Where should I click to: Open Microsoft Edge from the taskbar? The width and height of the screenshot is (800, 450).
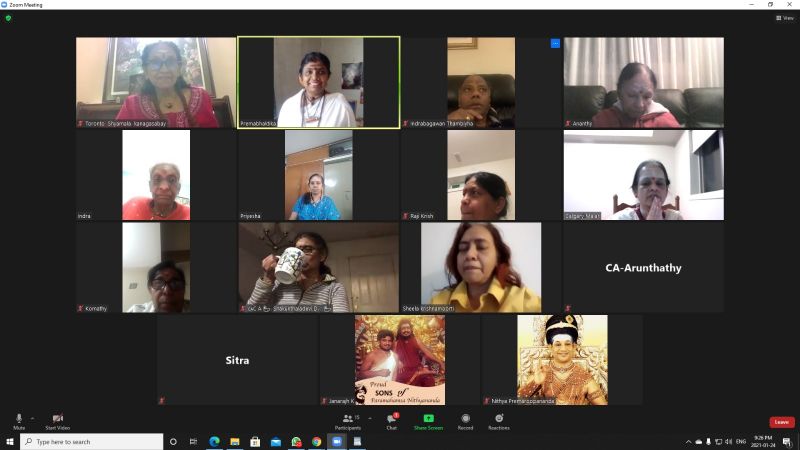[214, 441]
